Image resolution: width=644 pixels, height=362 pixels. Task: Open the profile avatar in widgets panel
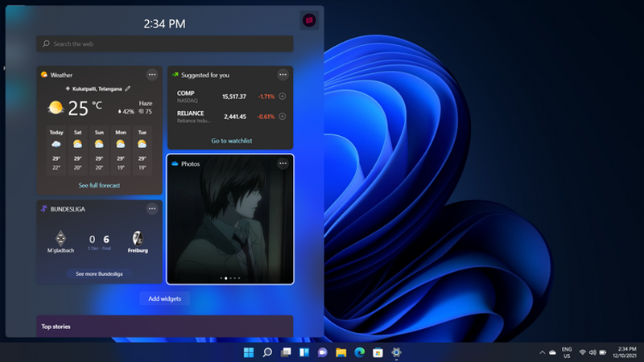pyautogui.click(x=309, y=20)
